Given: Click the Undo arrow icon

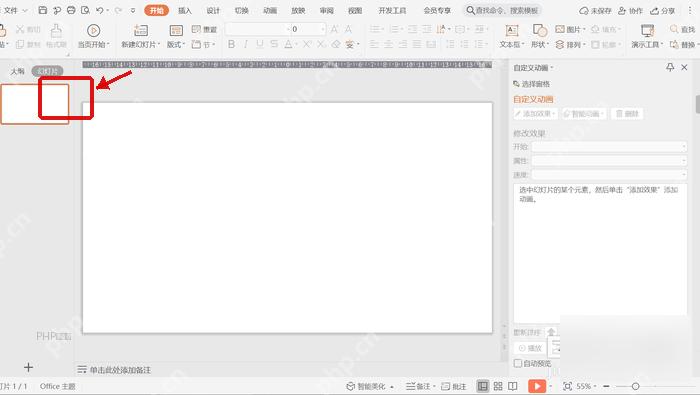Looking at the screenshot, I should tap(100, 10).
